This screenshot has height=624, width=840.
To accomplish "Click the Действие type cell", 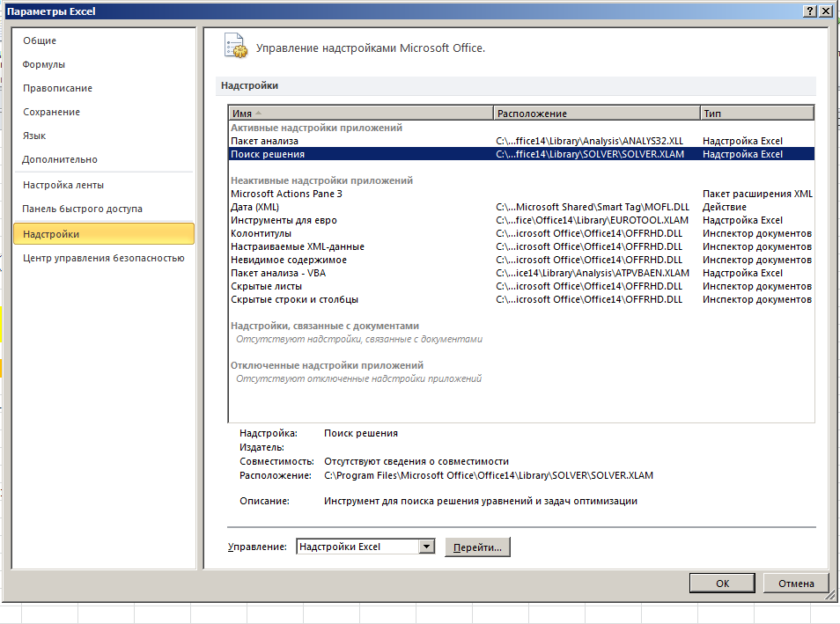I will pyautogui.click(x=725, y=207).
